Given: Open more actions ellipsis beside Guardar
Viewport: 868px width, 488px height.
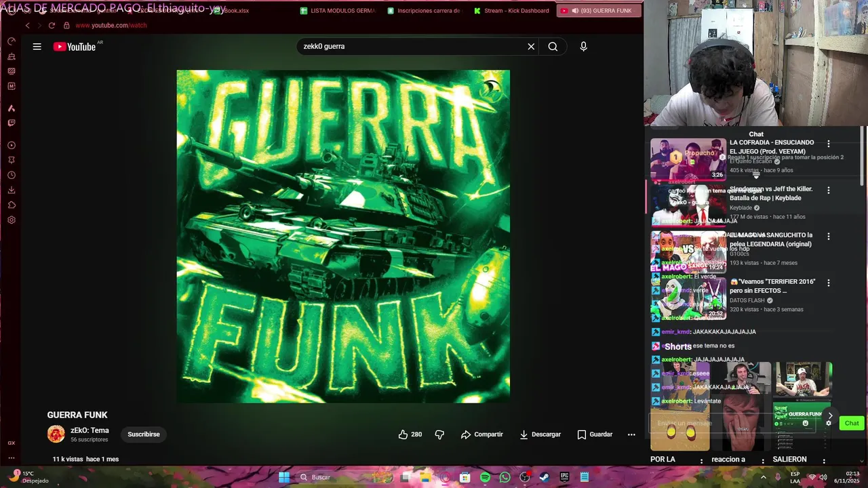Looking at the screenshot, I should (x=631, y=434).
